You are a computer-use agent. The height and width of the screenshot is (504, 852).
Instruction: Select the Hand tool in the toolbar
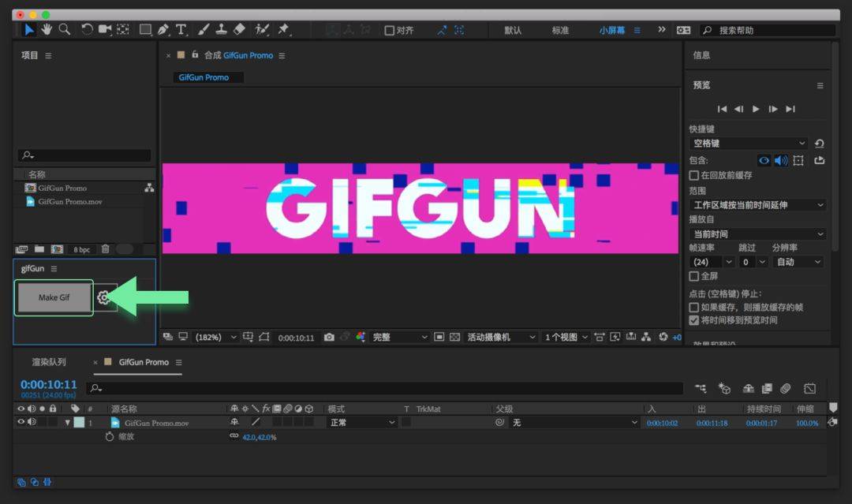(x=47, y=30)
